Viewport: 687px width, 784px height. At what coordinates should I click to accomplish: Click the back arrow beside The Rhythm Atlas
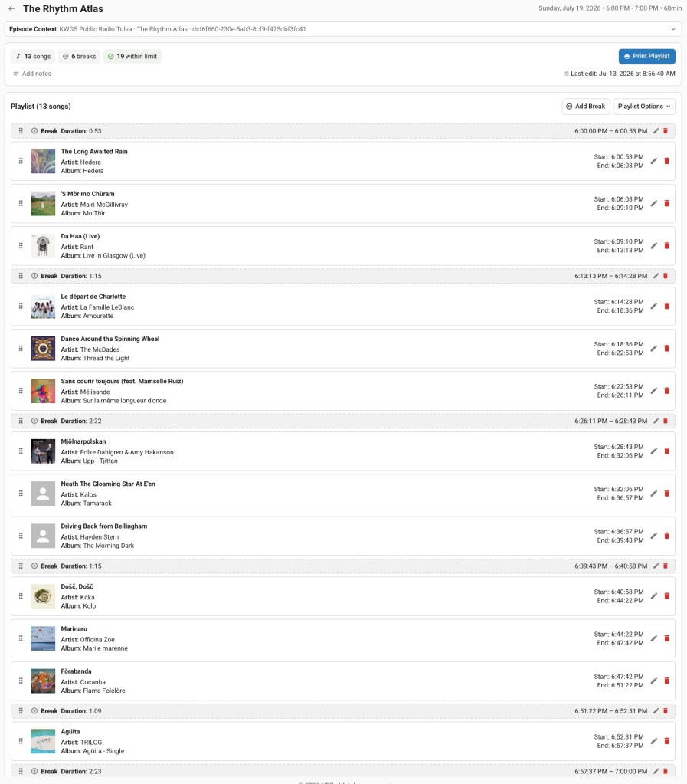tap(11, 8)
